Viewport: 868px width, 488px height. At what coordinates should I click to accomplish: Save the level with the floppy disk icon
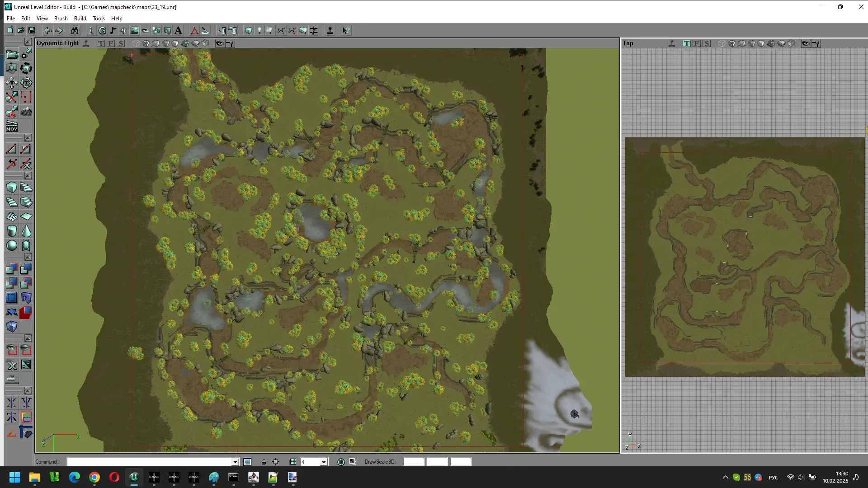click(32, 30)
